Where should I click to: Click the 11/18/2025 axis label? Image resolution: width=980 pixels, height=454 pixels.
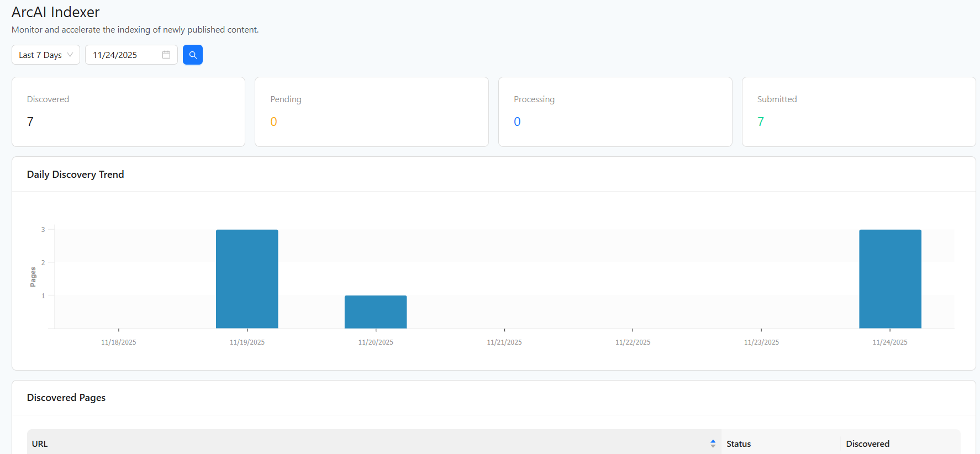click(119, 342)
